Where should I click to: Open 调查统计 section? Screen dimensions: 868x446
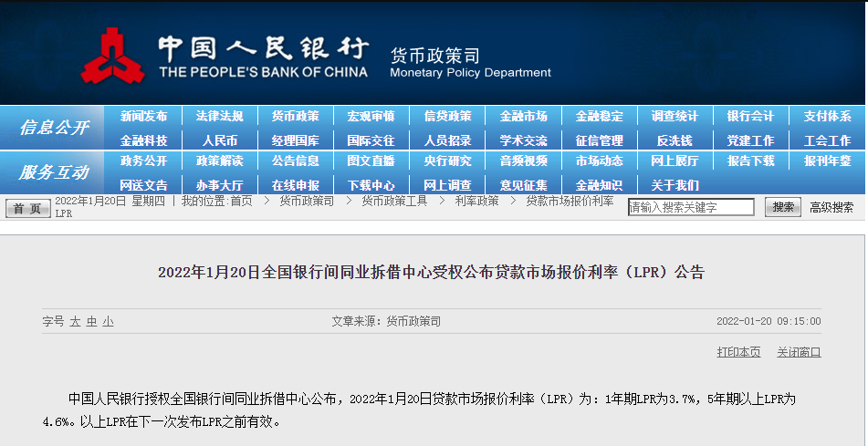675,116
